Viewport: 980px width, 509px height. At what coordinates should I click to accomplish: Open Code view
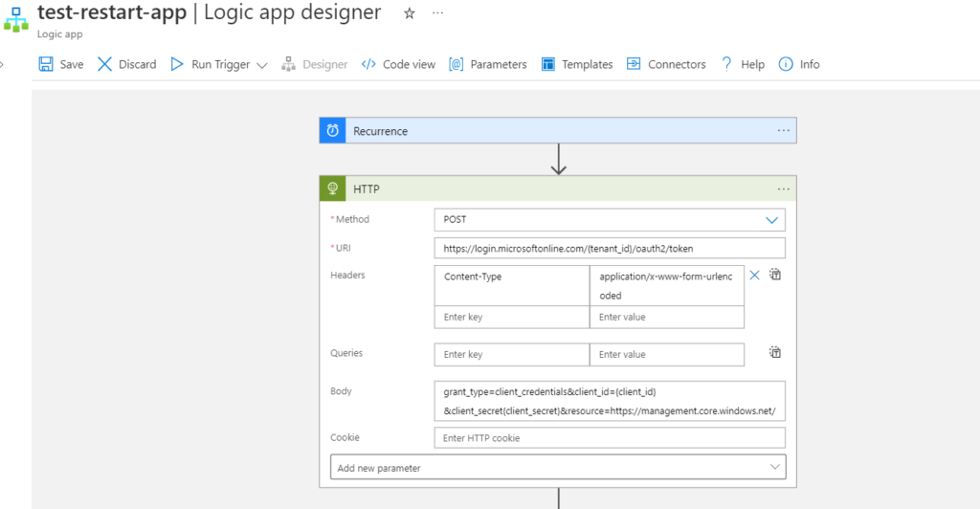[398, 64]
